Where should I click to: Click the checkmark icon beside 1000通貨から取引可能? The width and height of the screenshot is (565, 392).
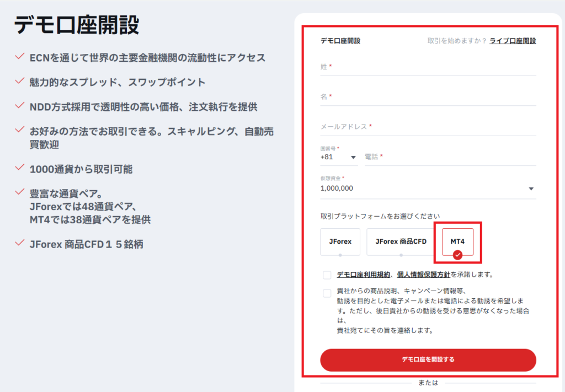click(20, 168)
